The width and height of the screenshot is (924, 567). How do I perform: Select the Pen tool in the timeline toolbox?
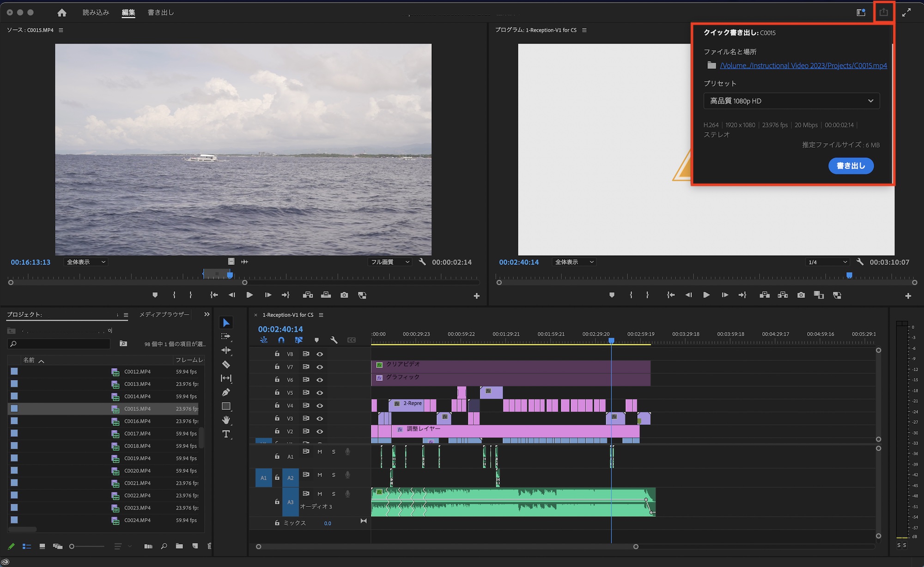226,392
